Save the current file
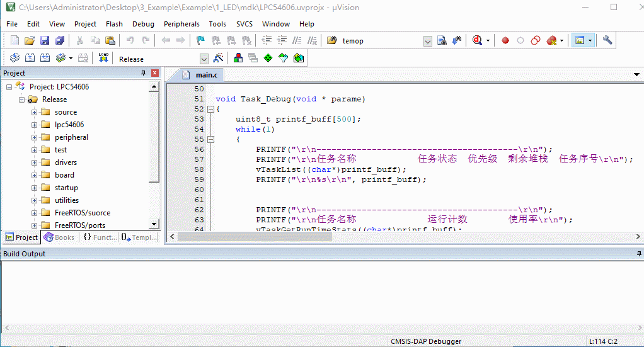 point(45,40)
